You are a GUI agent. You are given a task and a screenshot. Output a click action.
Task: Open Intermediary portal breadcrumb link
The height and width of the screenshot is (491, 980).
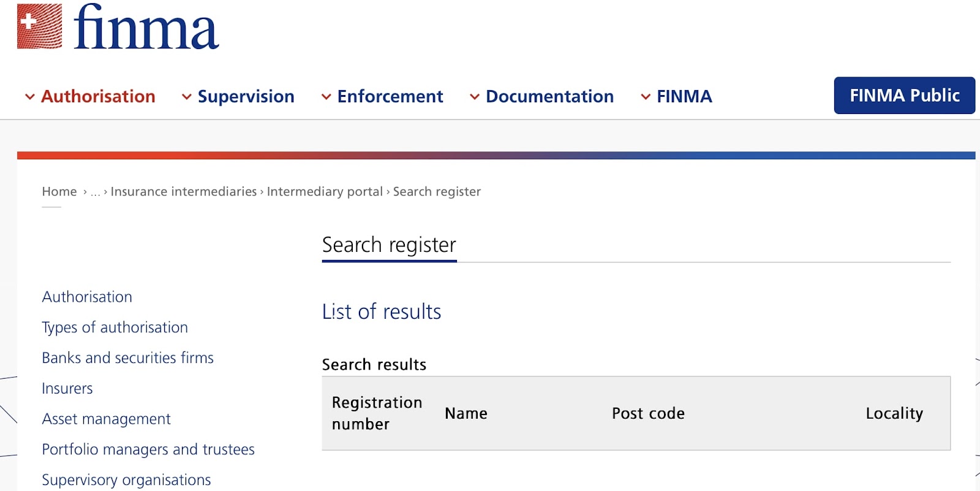325,191
